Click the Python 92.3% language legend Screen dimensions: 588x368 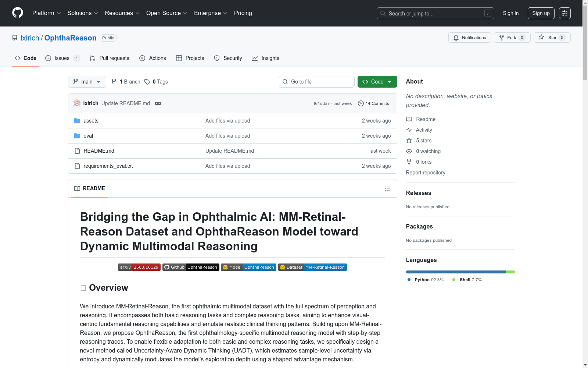(x=426, y=280)
